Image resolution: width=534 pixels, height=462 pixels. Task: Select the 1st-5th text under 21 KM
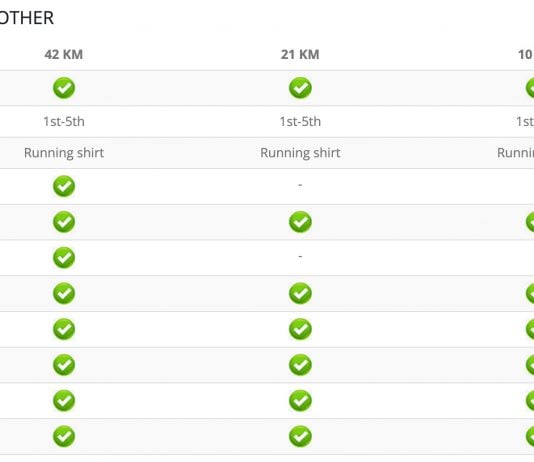click(x=300, y=122)
